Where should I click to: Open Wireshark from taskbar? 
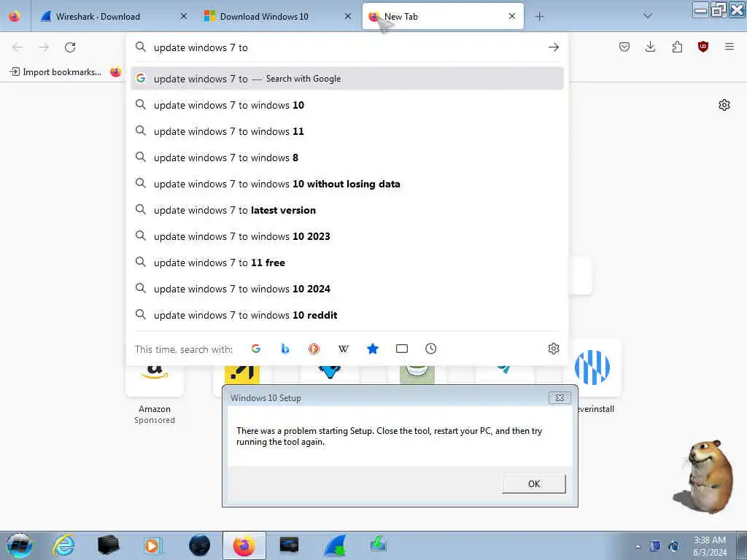coord(334,545)
